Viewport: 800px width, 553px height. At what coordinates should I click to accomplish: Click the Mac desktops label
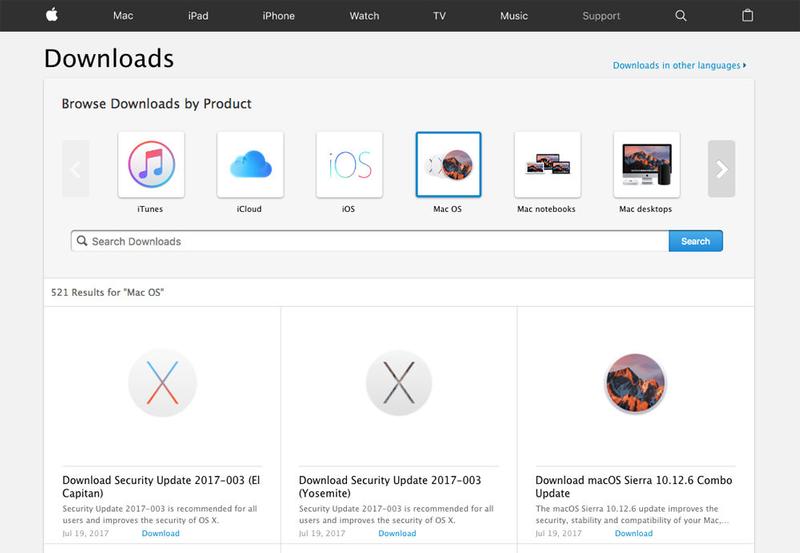(645, 209)
